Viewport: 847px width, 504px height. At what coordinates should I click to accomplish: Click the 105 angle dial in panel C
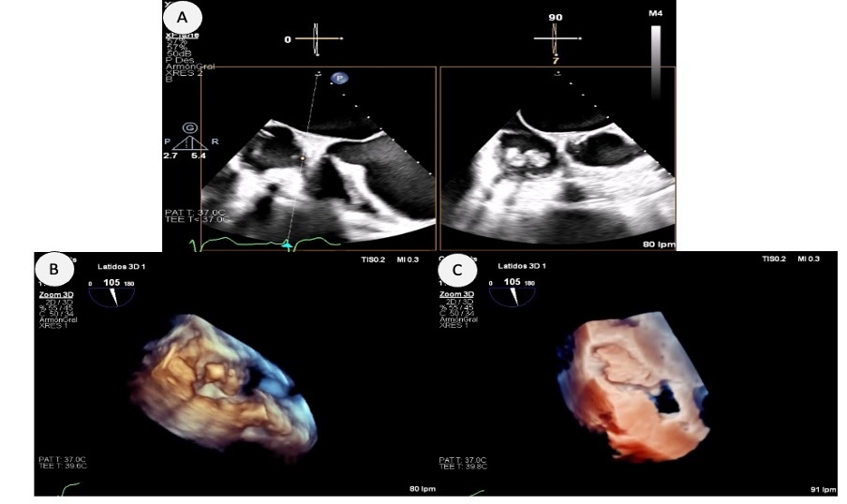[x=513, y=296]
